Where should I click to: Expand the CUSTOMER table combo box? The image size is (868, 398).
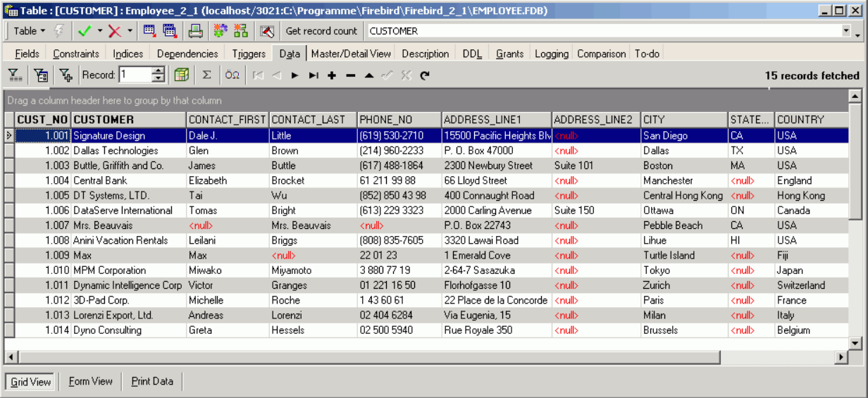pyautogui.click(x=845, y=31)
